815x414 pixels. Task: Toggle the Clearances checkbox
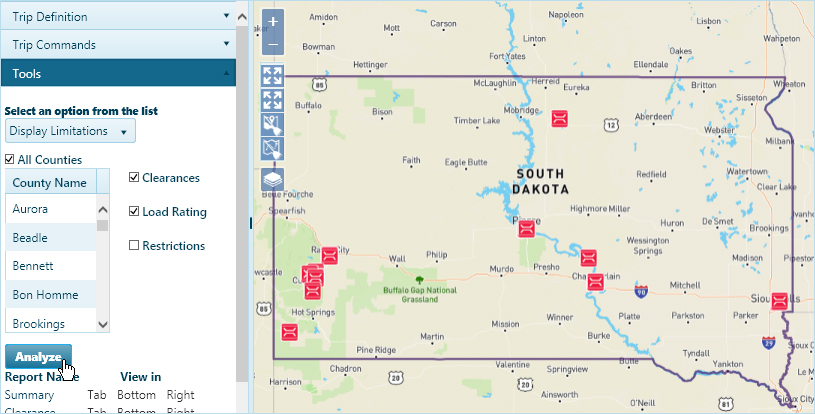[134, 178]
